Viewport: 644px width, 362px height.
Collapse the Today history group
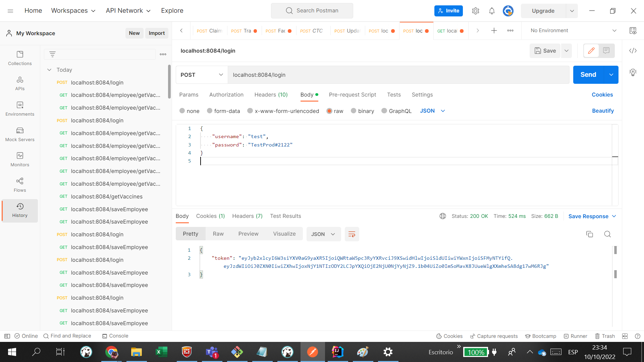pyautogui.click(x=49, y=70)
